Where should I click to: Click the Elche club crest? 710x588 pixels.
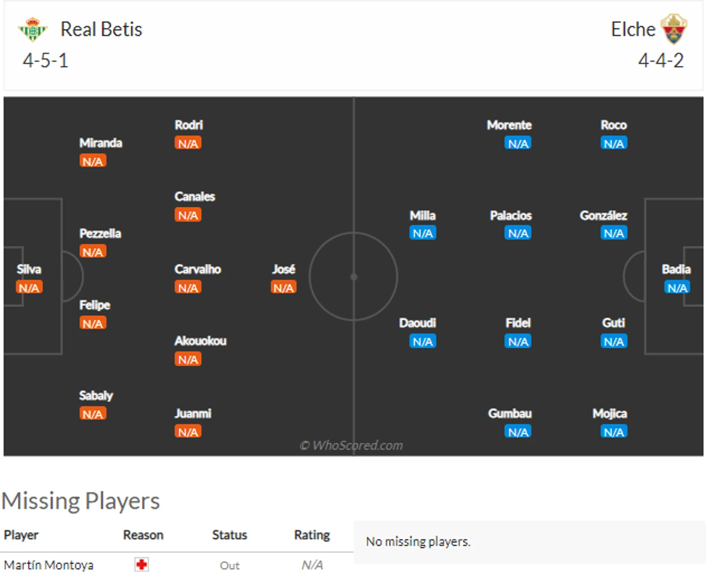click(674, 29)
